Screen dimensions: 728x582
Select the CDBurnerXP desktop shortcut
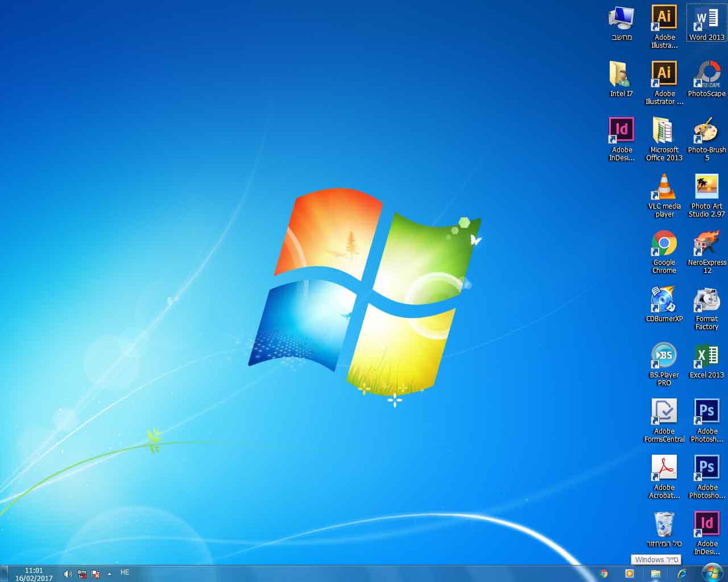click(664, 305)
